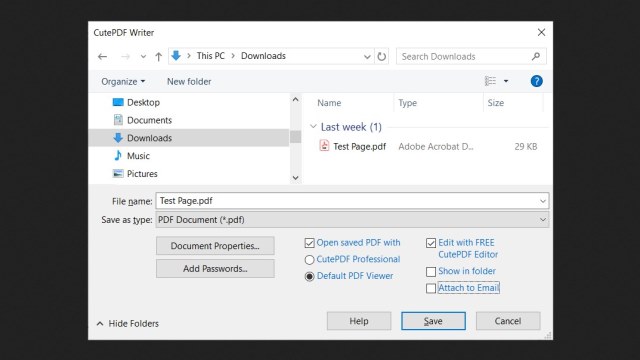
Task: Select Downloads in the address path
Action: pyautogui.click(x=263, y=56)
